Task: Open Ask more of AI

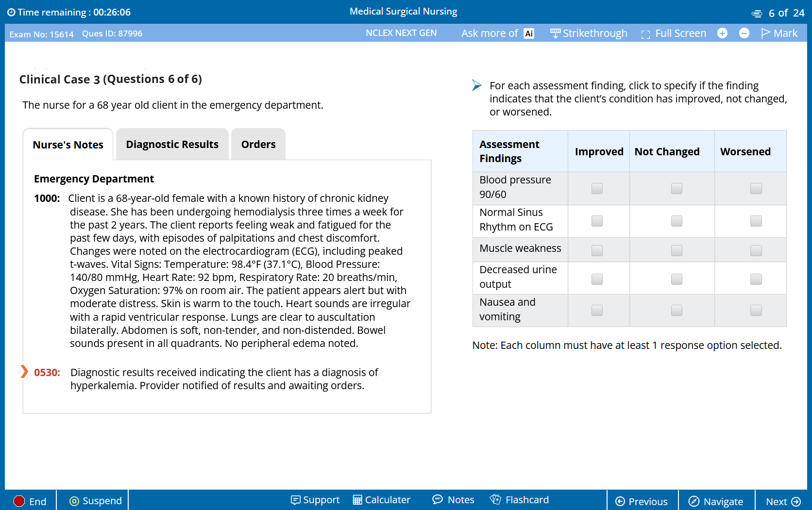Action: click(x=498, y=33)
